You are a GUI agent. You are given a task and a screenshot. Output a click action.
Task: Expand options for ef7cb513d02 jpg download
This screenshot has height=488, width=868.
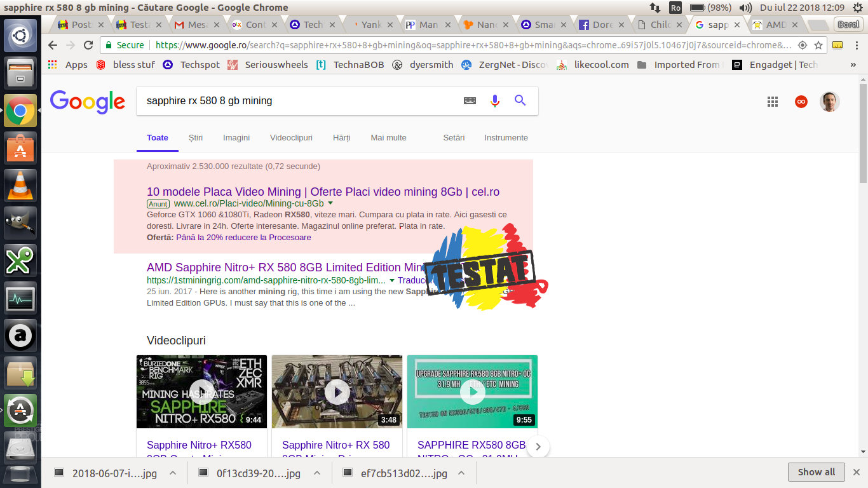click(x=461, y=473)
